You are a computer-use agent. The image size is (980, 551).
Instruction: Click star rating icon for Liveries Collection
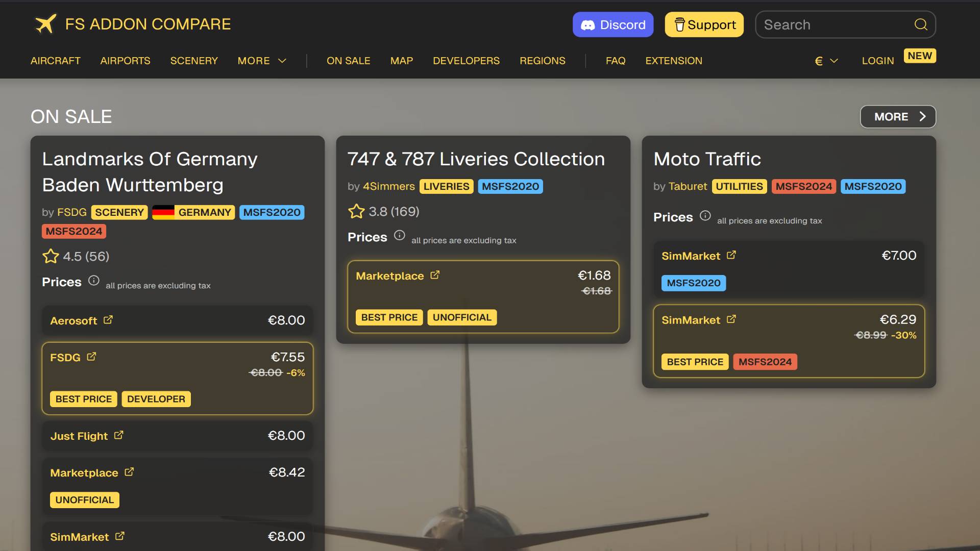coord(356,211)
